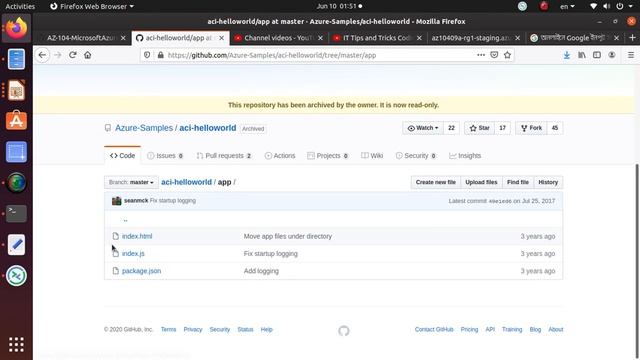This screenshot has width=640, height=360.
Task: Show applications grid in the dock
Action: point(16,344)
